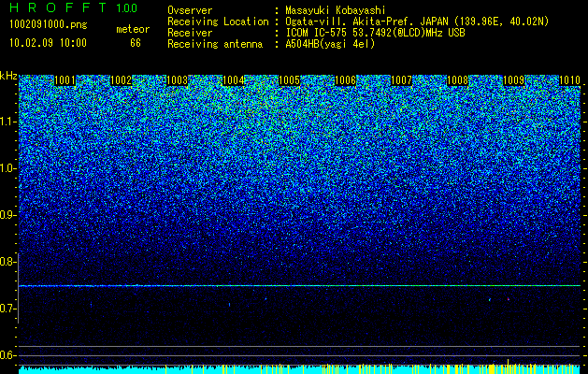Click the meteor label

[133, 29]
